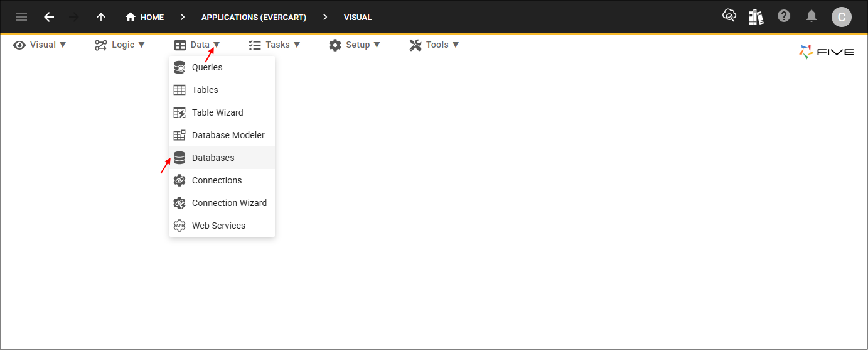This screenshot has height=350, width=868.
Task: Click the VISUAL breadcrumb
Action: (358, 18)
